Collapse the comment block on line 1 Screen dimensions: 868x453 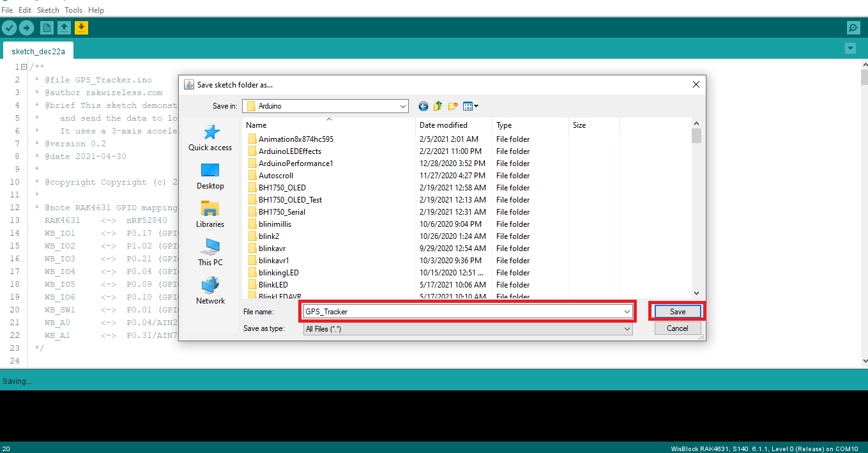click(24, 67)
